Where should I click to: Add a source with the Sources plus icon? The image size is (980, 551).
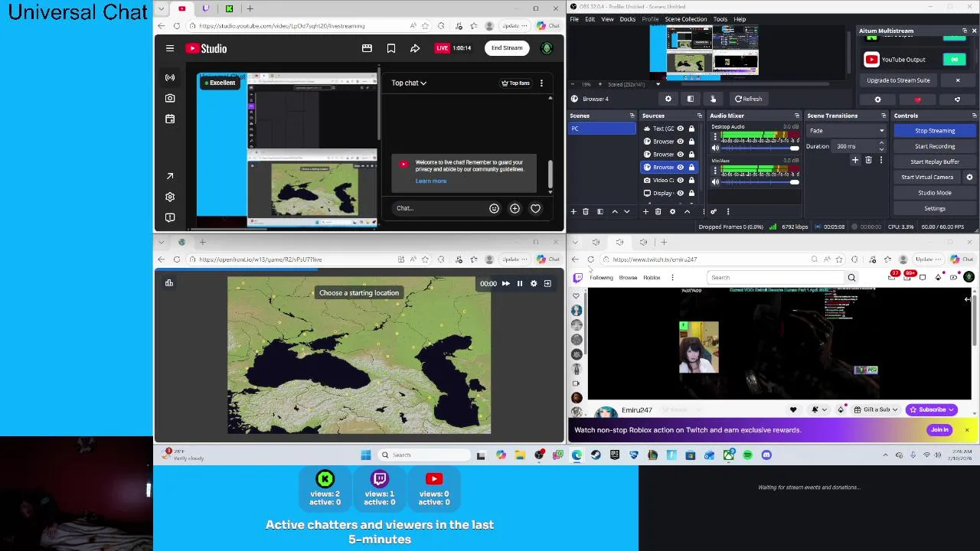(x=645, y=211)
